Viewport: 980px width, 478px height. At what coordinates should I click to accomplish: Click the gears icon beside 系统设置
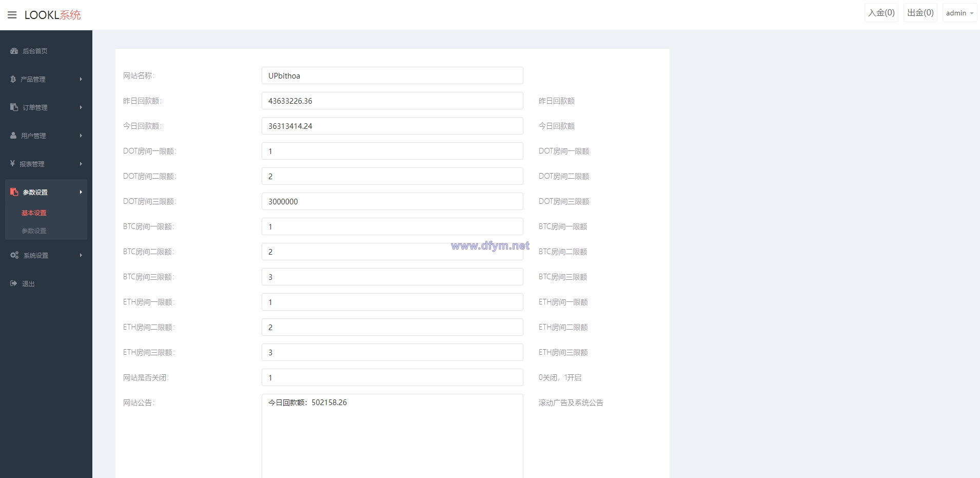click(14, 255)
